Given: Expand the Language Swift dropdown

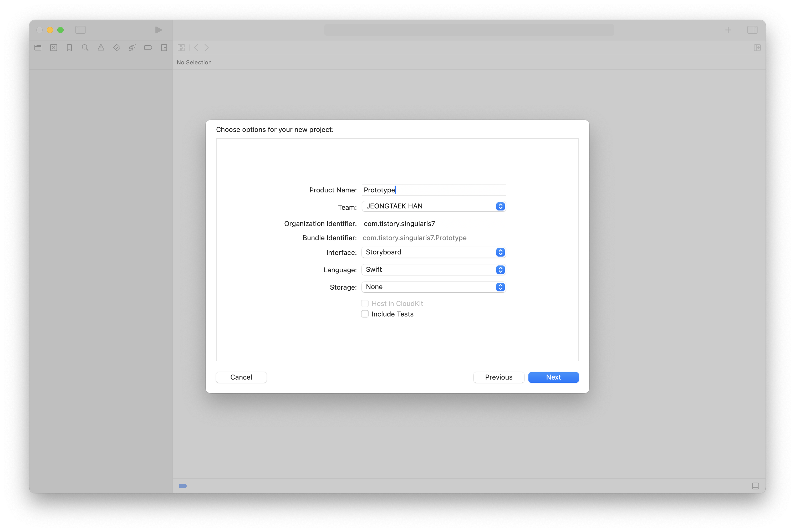Looking at the screenshot, I should pos(433,269).
